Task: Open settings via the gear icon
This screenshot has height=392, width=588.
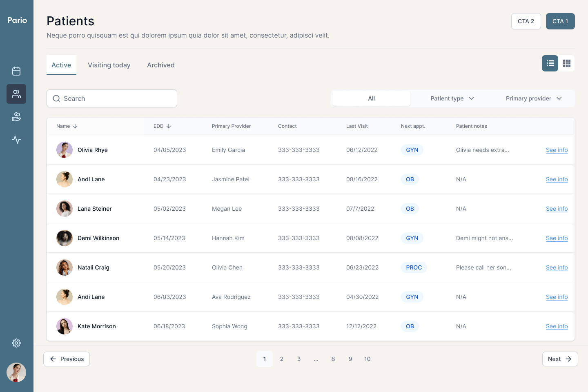Action: click(16, 343)
